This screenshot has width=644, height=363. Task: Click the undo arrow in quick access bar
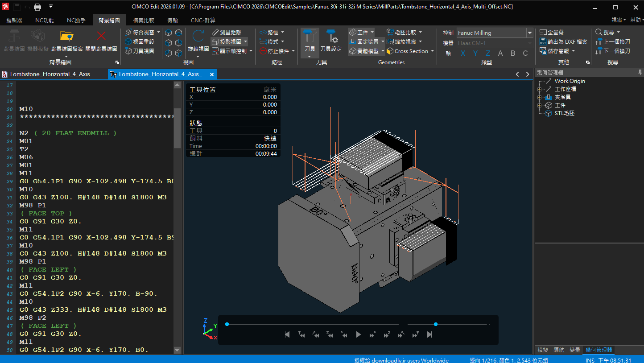tap(27, 7)
